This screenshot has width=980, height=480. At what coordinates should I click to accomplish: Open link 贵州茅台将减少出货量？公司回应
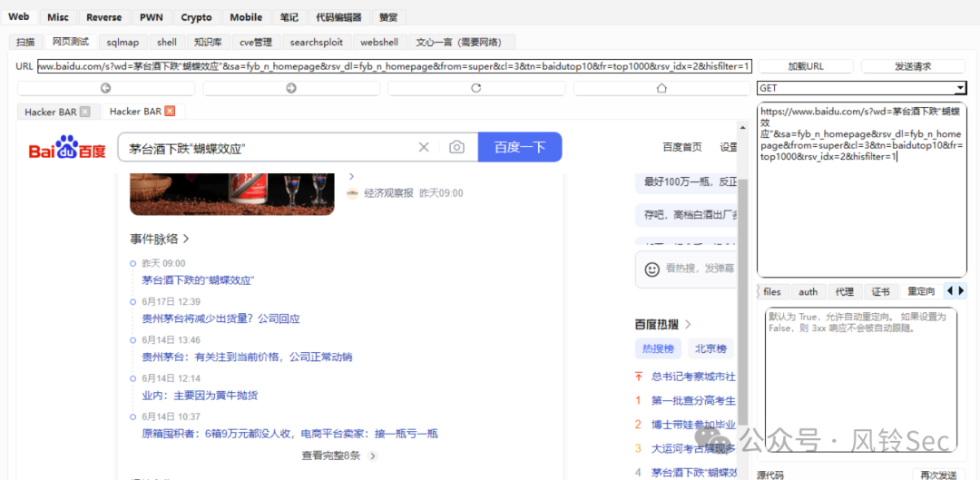221,318
